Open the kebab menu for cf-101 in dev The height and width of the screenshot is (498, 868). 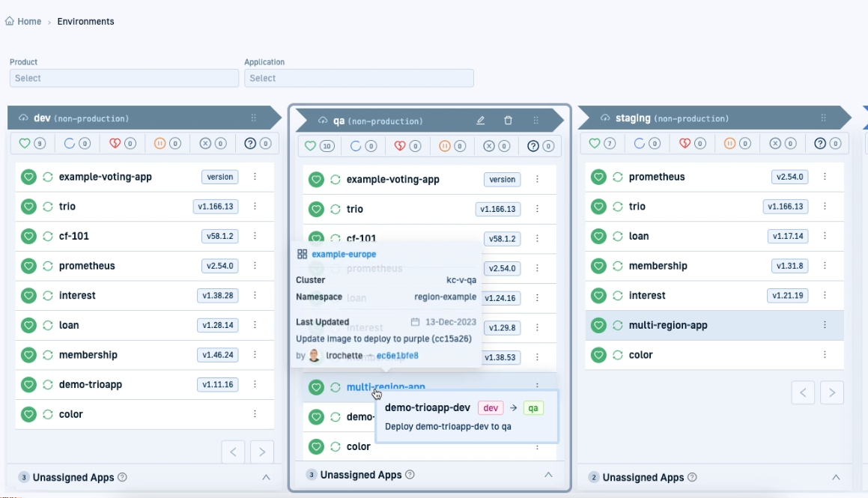pos(255,236)
